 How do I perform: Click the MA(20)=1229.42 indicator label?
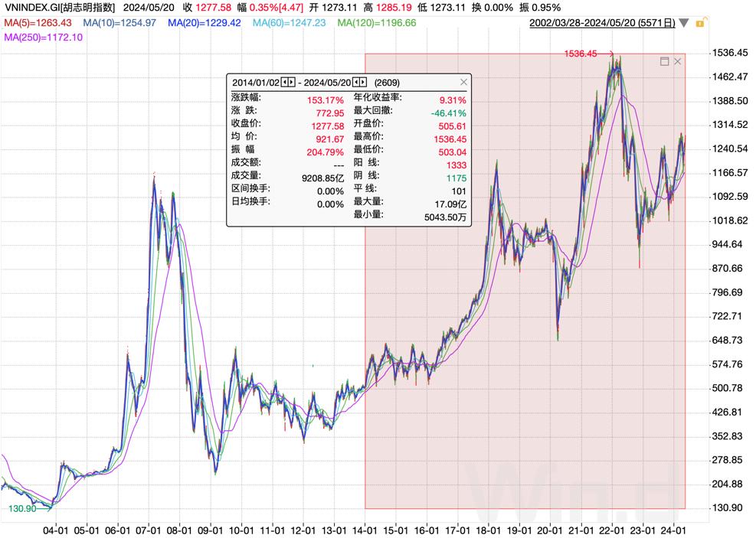[x=205, y=23]
